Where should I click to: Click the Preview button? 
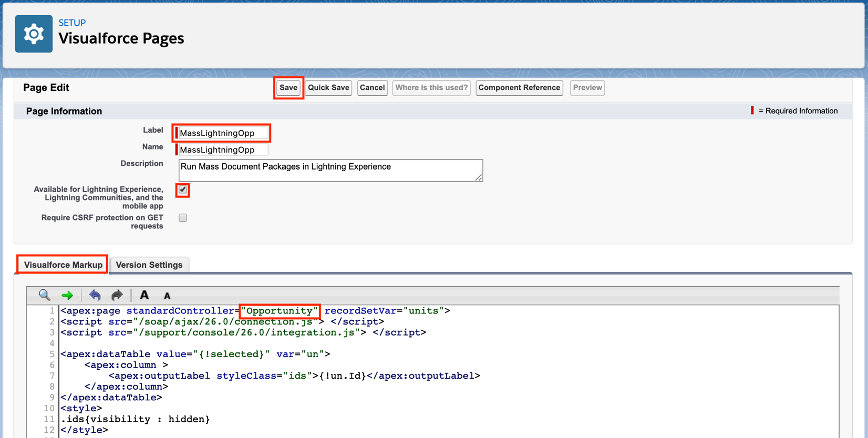pyautogui.click(x=587, y=88)
